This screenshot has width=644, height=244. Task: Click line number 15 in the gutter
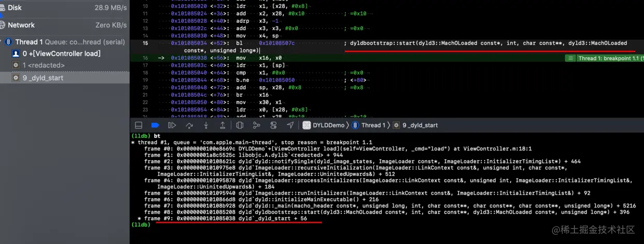coord(145,43)
